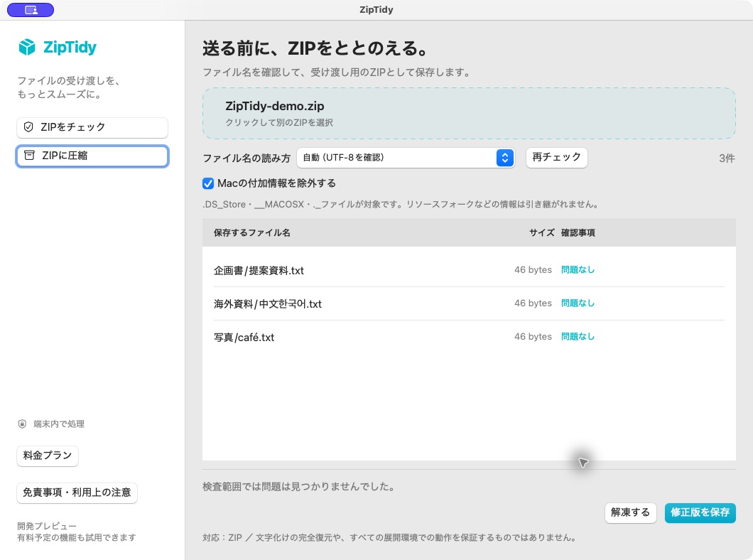This screenshot has width=753, height=560.
Task: Click the 3件 item count
Action: pyautogui.click(x=727, y=158)
